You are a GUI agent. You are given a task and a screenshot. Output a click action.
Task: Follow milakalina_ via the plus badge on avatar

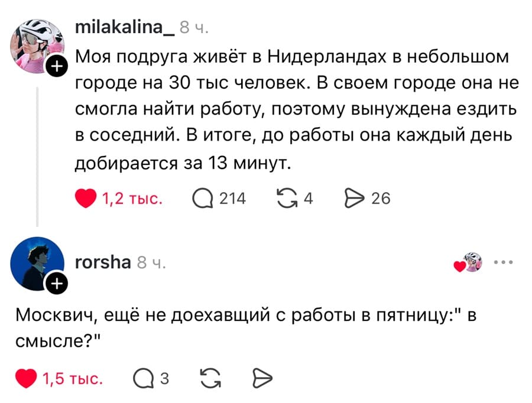(57, 67)
